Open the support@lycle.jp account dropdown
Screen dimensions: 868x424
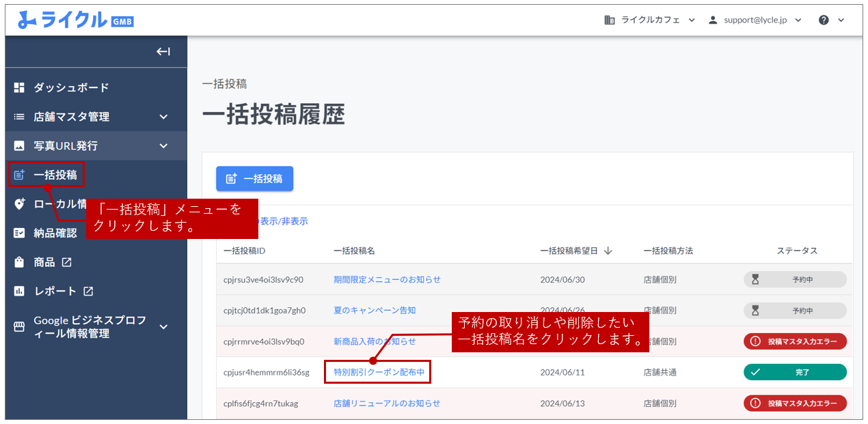755,20
